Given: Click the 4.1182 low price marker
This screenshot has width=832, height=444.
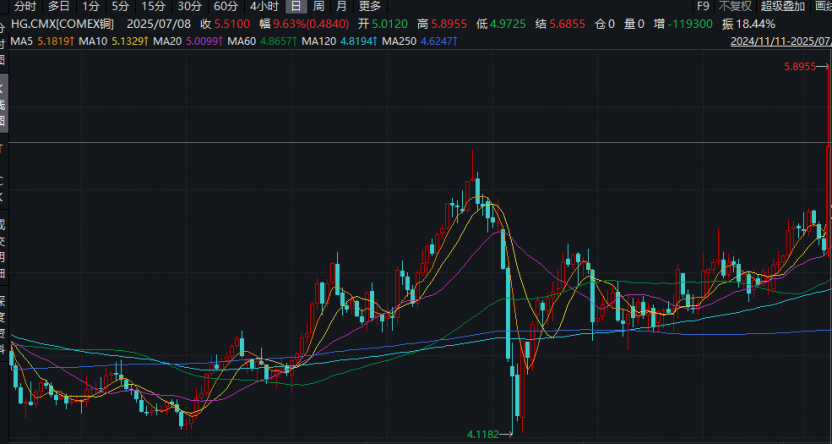Looking at the screenshot, I should [485, 434].
